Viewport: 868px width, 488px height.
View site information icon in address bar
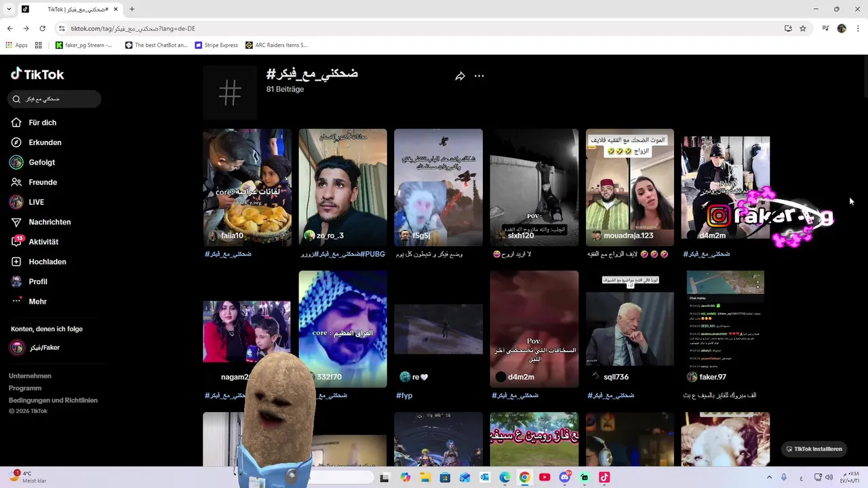62,28
